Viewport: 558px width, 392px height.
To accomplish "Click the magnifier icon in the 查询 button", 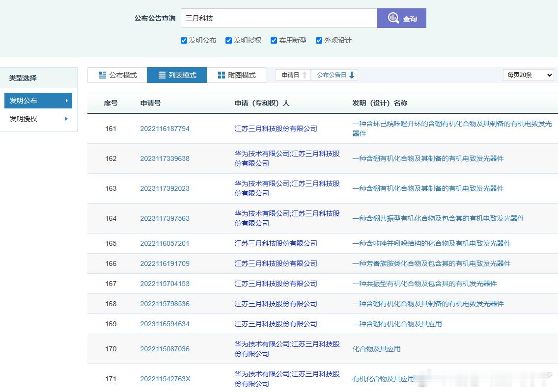I will coord(393,18).
